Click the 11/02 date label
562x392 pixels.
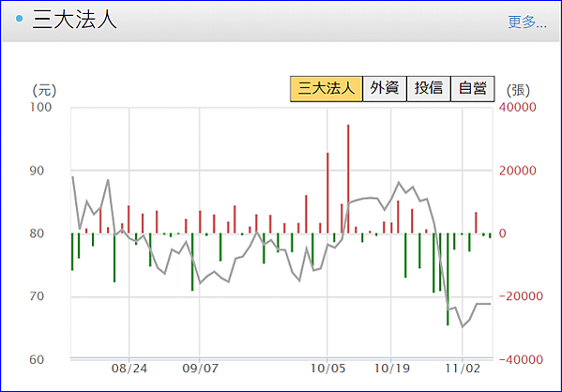coord(463,369)
